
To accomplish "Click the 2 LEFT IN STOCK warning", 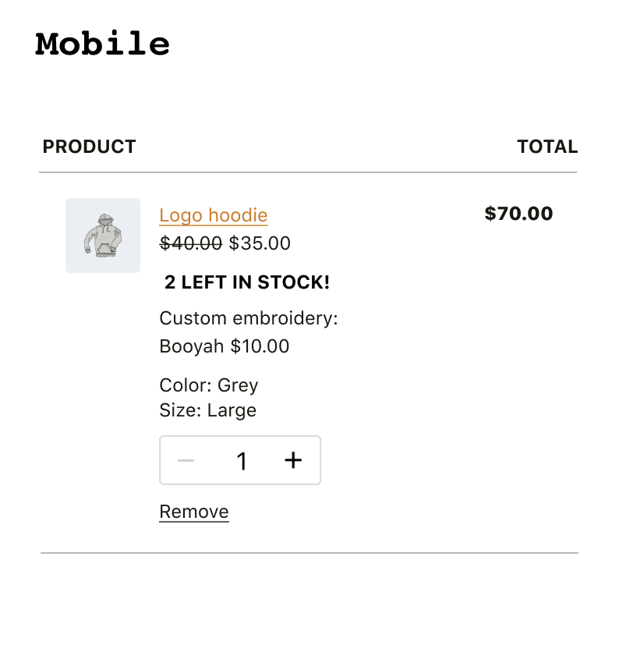I will (x=246, y=282).
